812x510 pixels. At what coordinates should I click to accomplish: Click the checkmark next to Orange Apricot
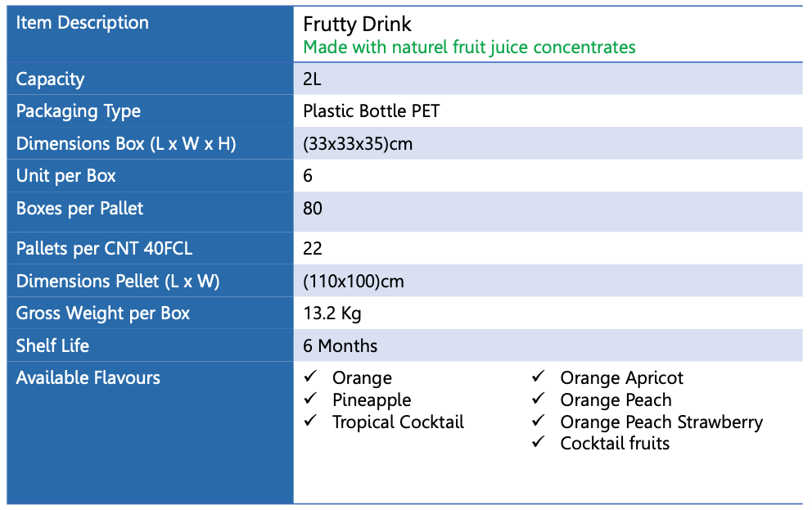[538, 377]
